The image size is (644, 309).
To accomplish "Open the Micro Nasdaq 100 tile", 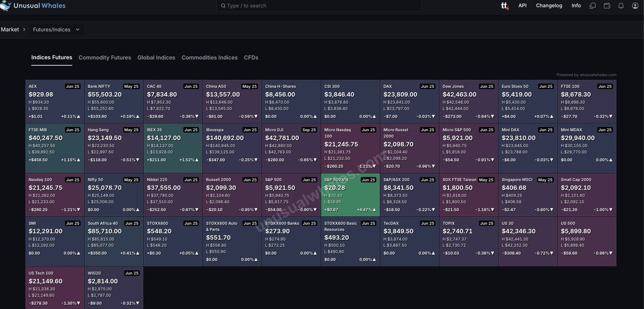I will pyautogui.click(x=350, y=149).
